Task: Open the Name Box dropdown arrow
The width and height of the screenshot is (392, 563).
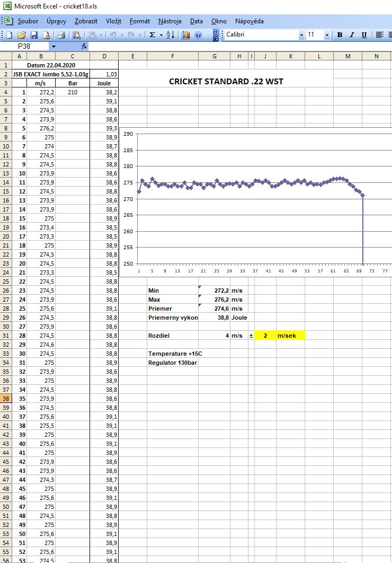Action: click(x=54, y=46)
